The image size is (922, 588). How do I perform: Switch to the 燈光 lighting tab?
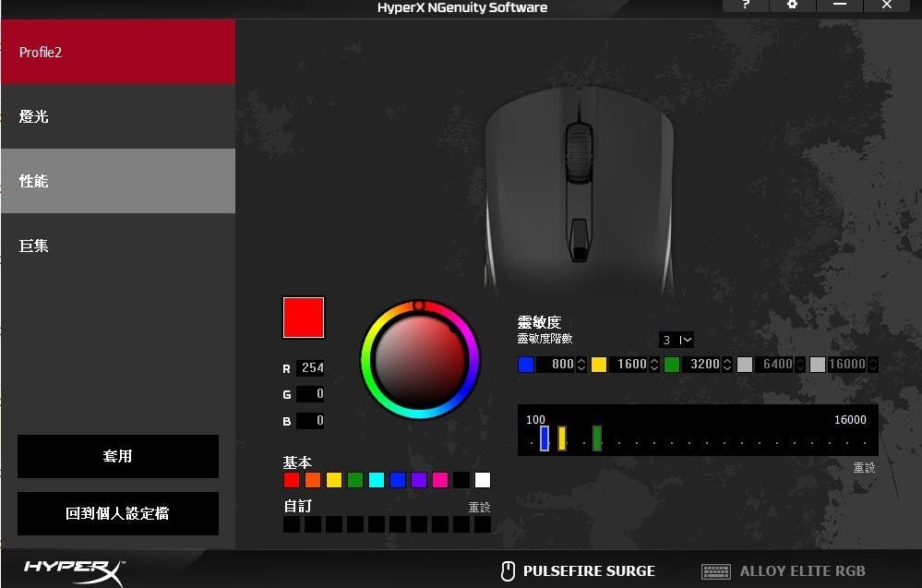click(x=118, y=116)
